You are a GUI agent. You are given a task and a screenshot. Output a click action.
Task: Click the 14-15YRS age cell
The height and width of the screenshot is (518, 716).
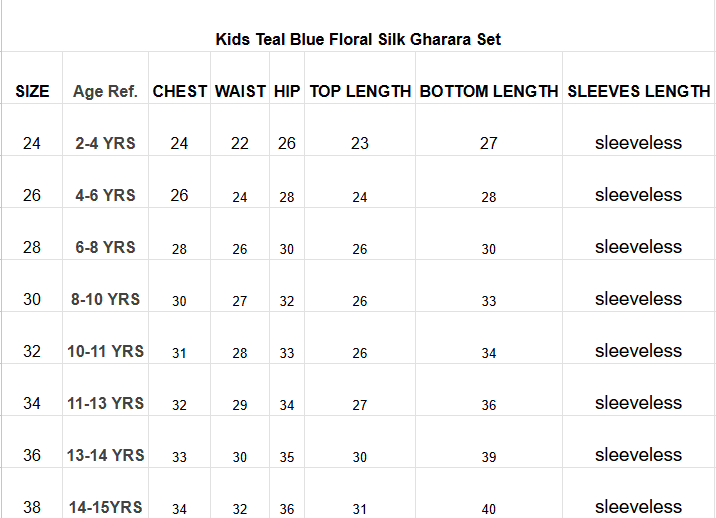click(x=105, y=507)
